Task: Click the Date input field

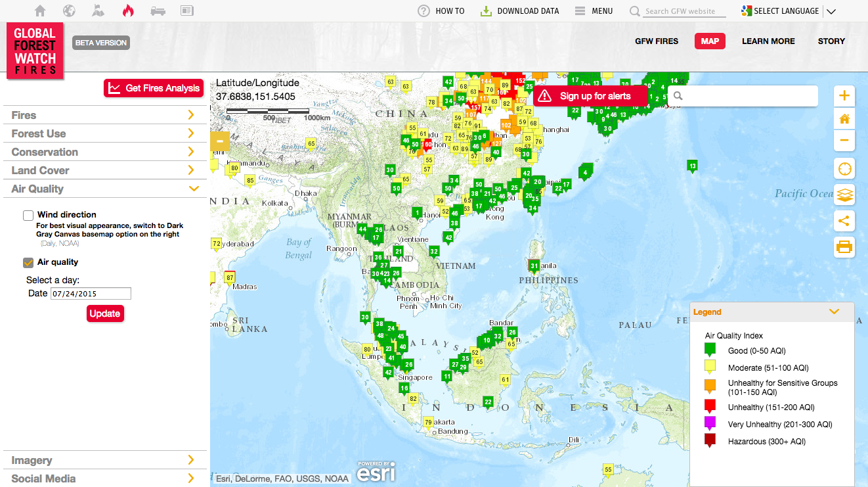Action: [x=91, y=294]
